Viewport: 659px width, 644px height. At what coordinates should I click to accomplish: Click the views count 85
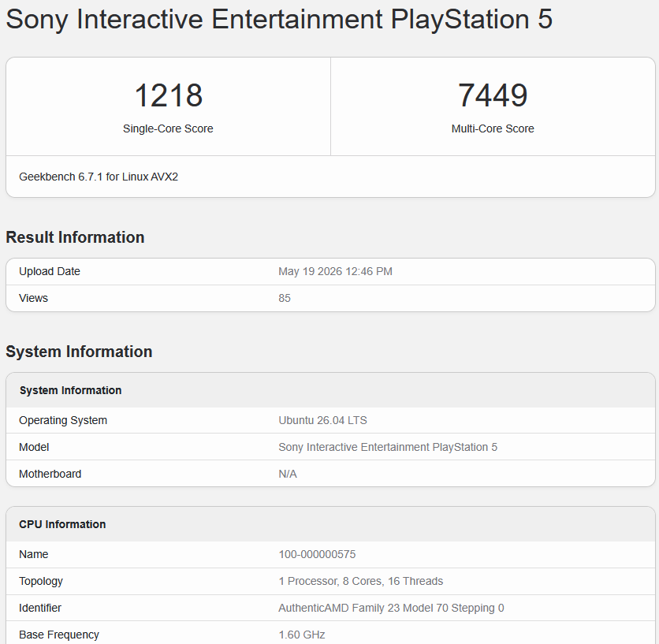[x=285, y=298]
